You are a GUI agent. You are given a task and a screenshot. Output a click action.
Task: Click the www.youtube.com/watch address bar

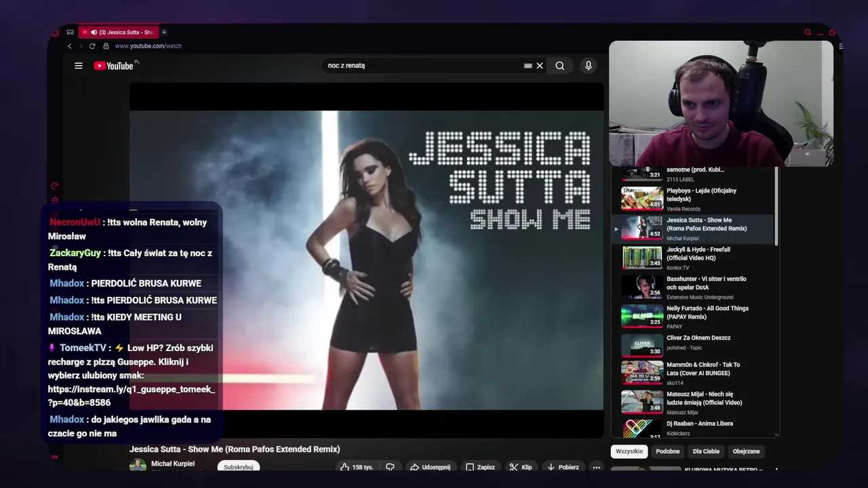(148, 46)
